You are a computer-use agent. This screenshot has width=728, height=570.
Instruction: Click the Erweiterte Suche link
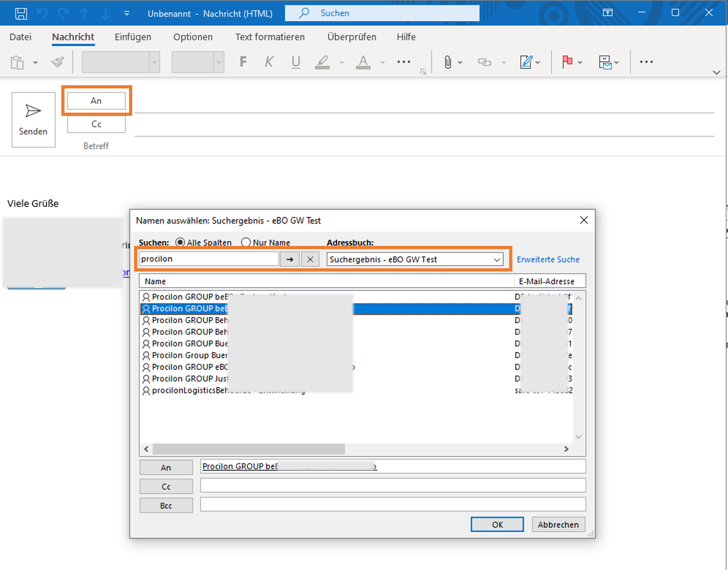point(548,259)
